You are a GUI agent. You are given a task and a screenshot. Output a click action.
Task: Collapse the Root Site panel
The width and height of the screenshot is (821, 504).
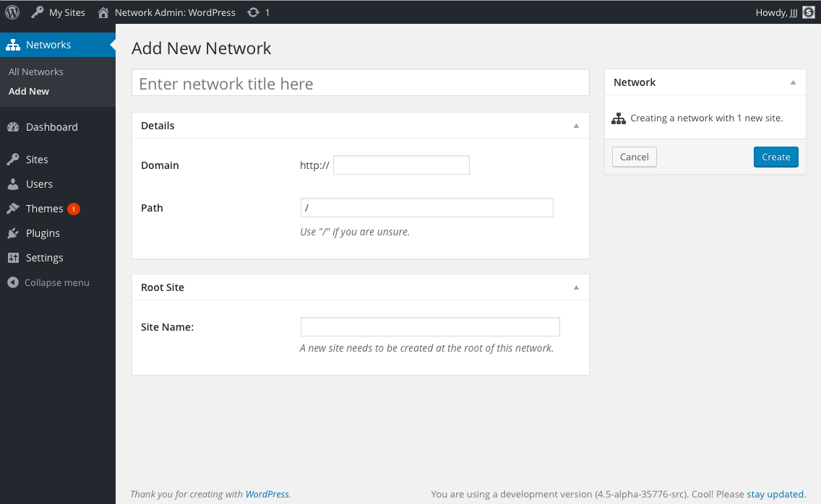click(576, 287)
